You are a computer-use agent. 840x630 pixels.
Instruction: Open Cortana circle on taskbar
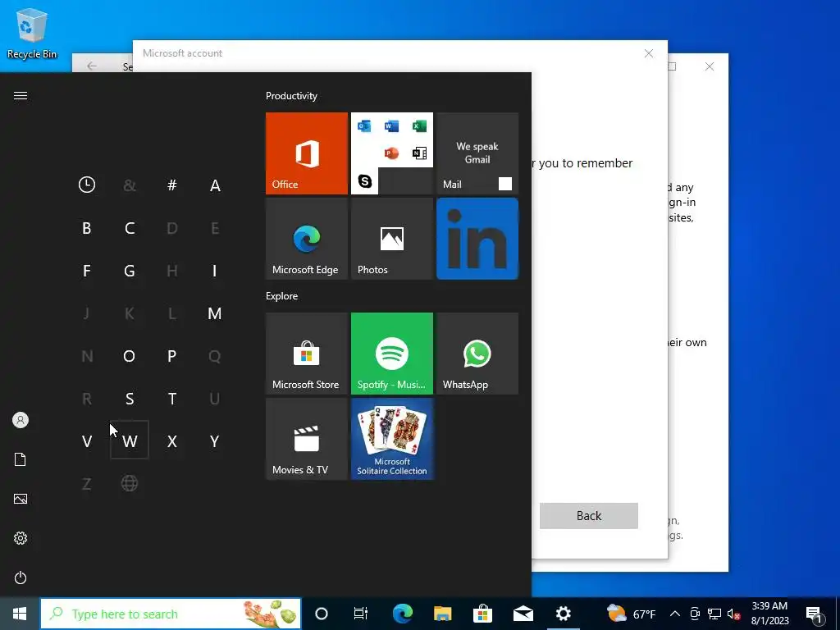tap(322, 614)
